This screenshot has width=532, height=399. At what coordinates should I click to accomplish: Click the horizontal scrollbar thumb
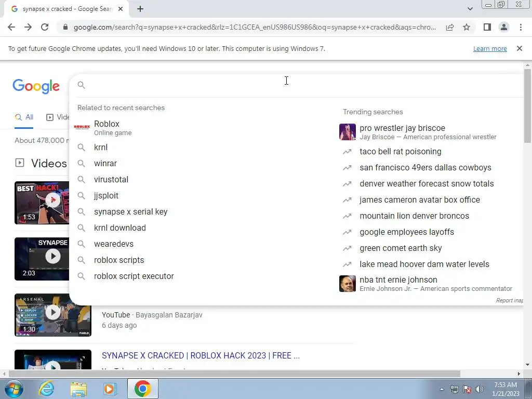point(234,374)
